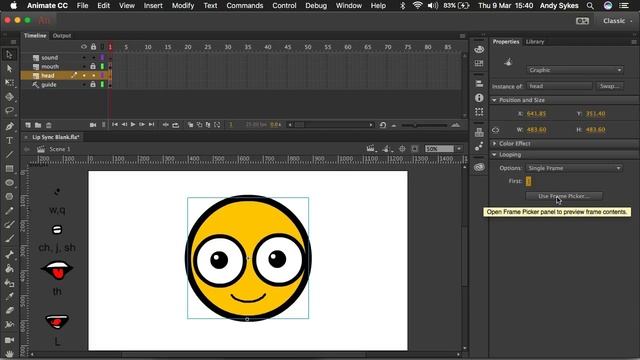Open the Classic workspace switcher dropdown
Screen dimensions: 640x360
pos(617,21)
